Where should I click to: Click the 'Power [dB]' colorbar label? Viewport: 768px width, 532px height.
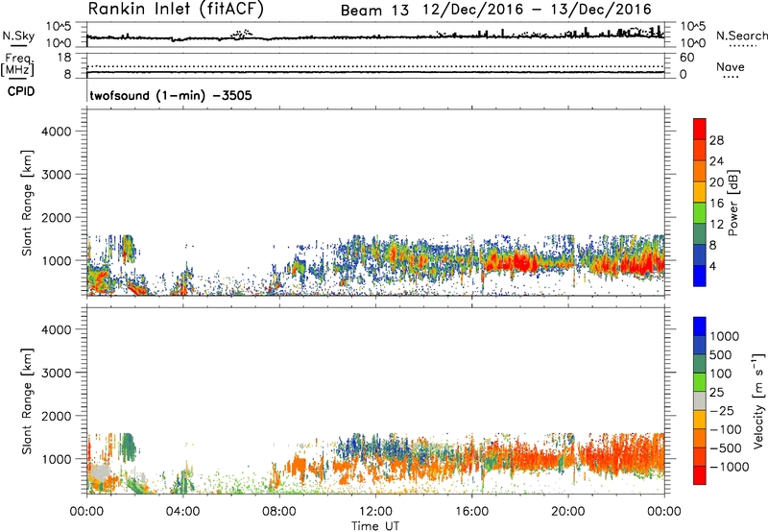tap(732, 203)
